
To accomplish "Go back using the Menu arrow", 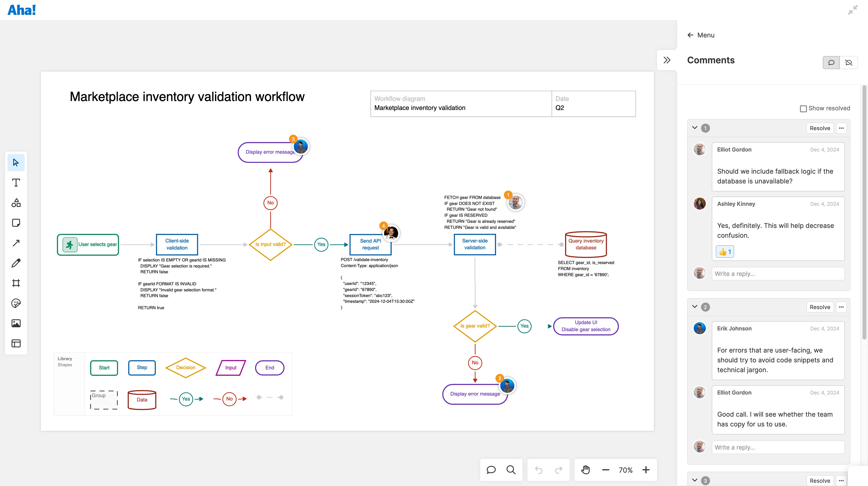I will [x=690, y=35].
